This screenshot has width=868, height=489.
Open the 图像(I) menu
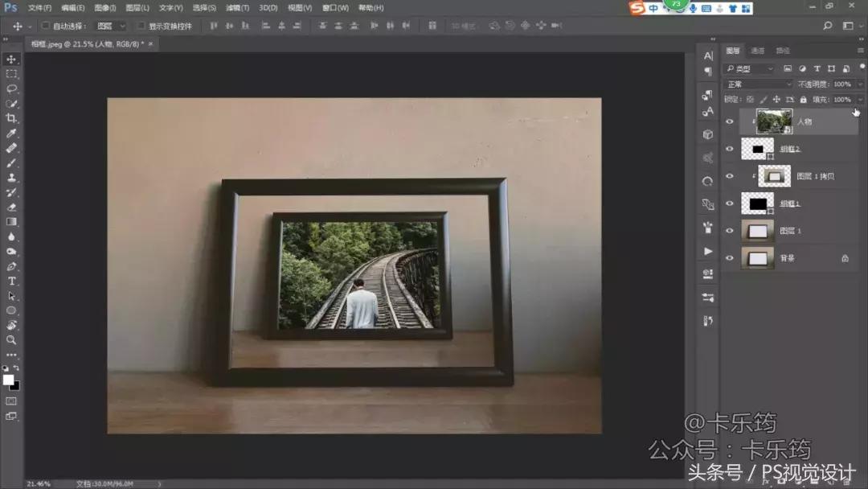coord(105,8)
